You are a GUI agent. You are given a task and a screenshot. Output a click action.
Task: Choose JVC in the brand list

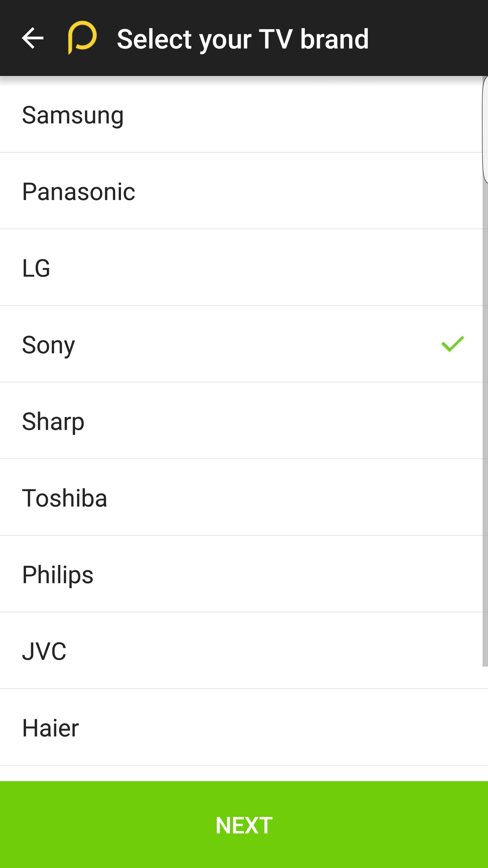click(44, 651)
